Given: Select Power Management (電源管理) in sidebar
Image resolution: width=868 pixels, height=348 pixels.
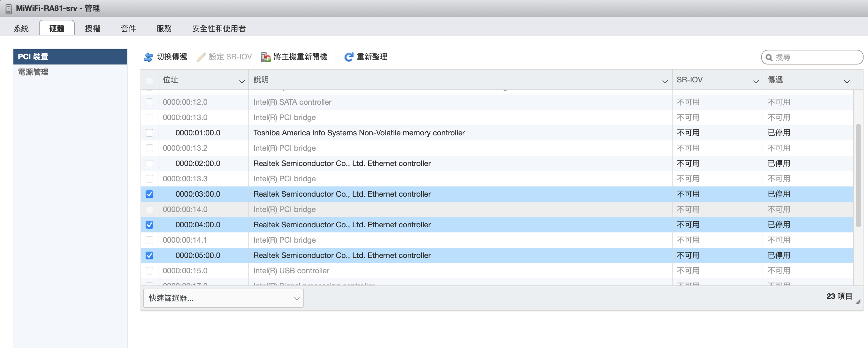Looking at the screenshot, I should point(33,72).
